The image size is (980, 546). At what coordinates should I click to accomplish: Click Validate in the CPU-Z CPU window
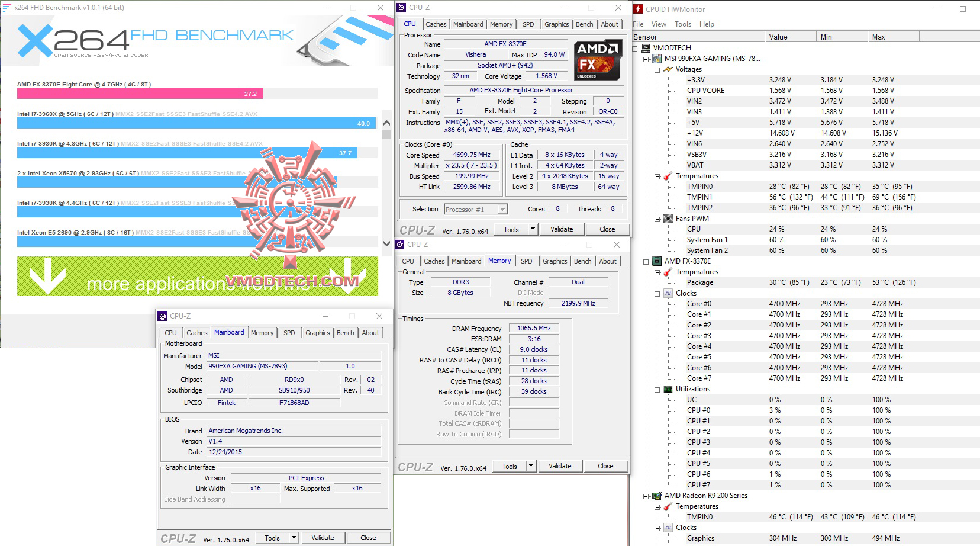562,229
